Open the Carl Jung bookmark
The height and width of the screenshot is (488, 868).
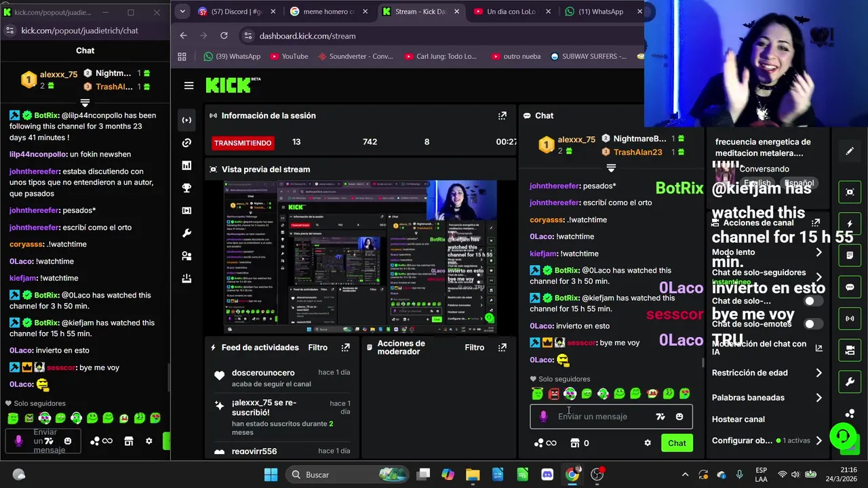pos(439,56)
